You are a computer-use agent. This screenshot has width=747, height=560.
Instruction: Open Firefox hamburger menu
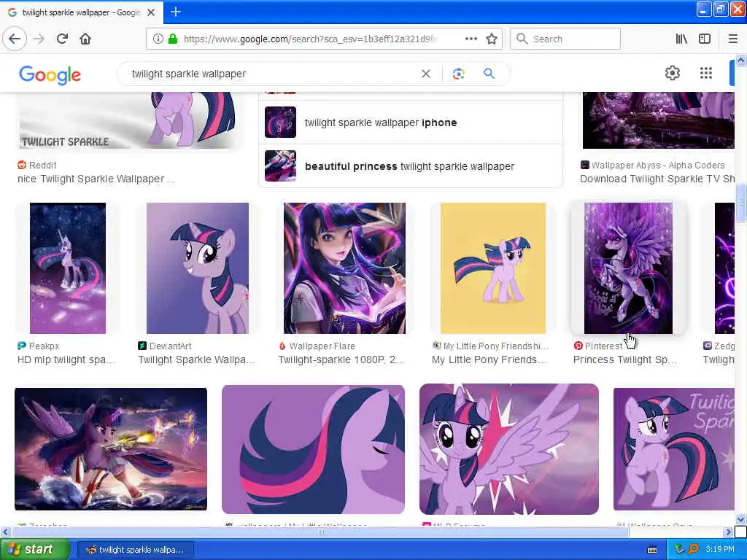pyautogui.click(x=733, y=39)
